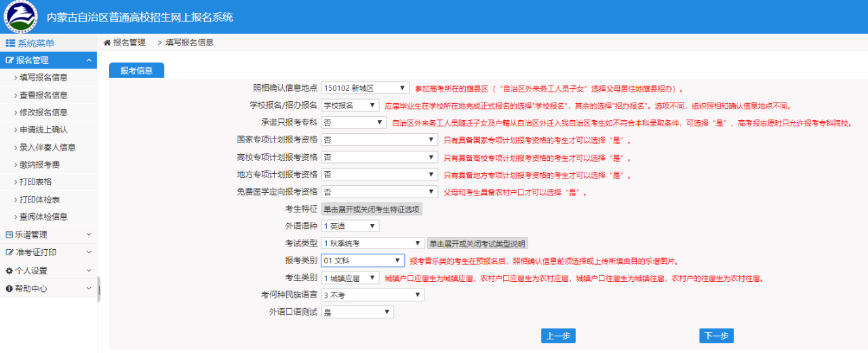Click the 系统菜单 list icon

point(10,43)
